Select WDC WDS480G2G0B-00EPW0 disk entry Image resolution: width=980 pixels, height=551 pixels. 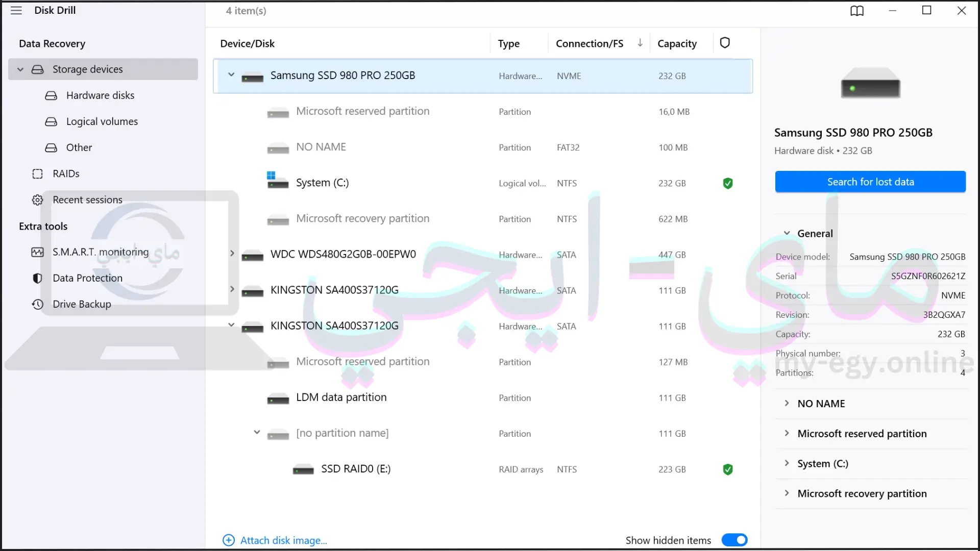point(342,254)
